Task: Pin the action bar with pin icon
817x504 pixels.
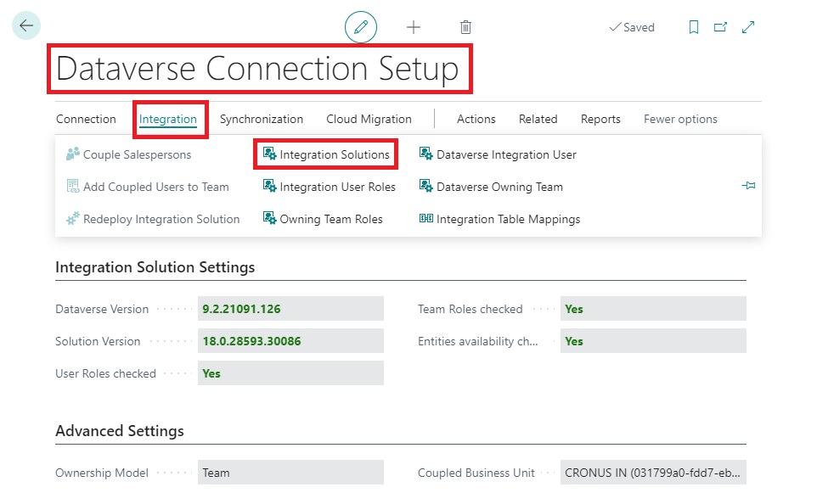Action: coord(748,186)
